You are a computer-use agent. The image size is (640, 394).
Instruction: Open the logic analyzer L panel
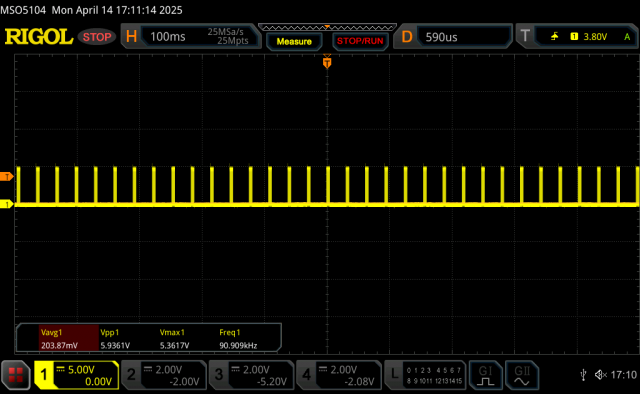(x=425, y=375)
